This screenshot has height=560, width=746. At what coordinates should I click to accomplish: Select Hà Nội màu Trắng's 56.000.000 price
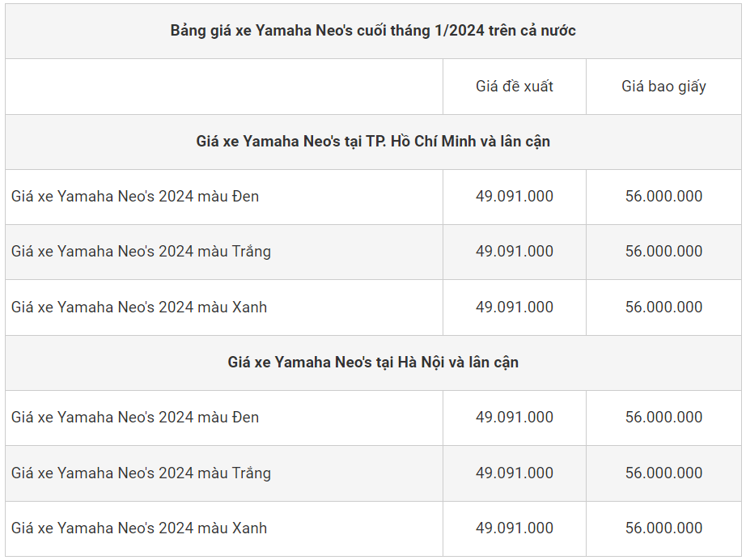coord(663,473)
